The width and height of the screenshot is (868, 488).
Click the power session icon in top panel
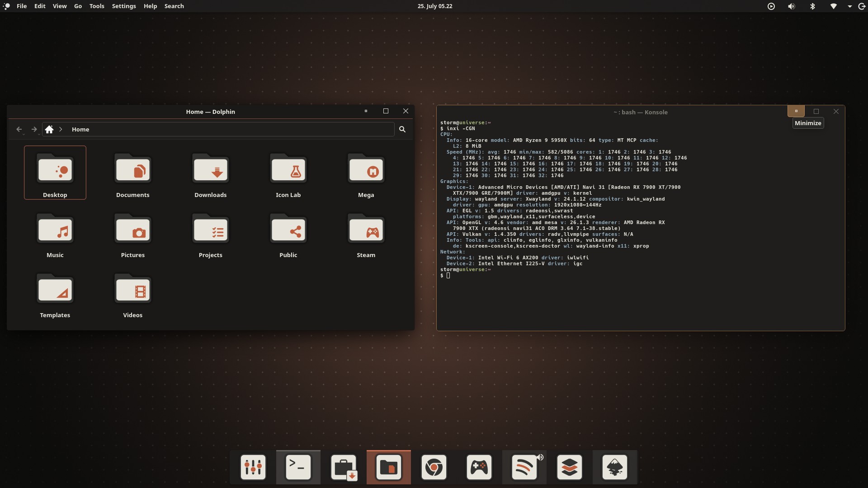pyautogui.click(x=862, y=6)
